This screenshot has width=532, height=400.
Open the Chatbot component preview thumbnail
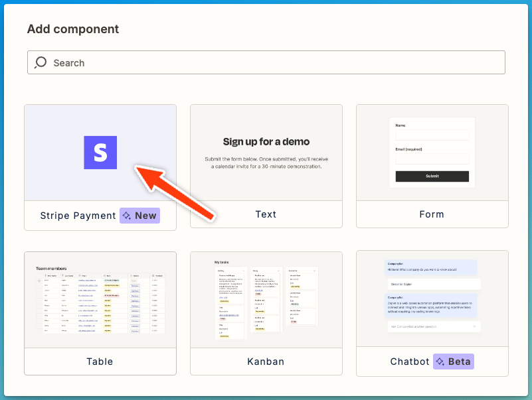click(432, 299)
